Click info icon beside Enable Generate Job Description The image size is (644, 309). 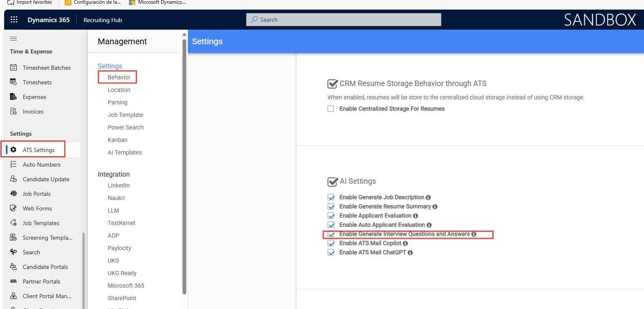point(428,198)
